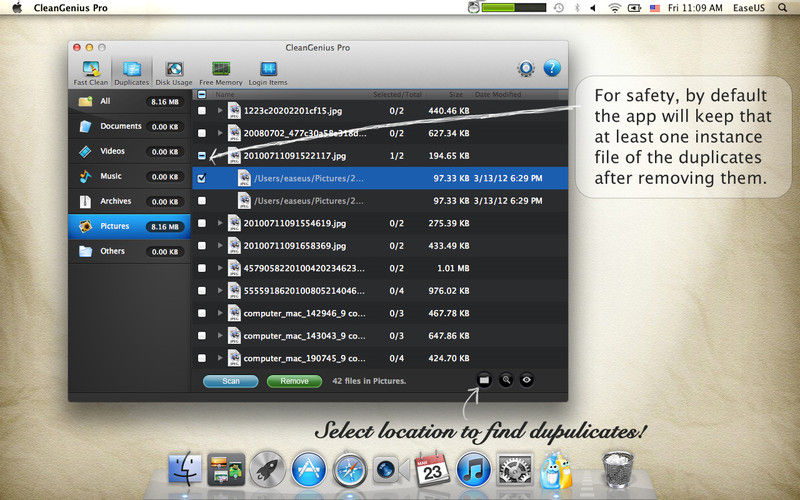Image resolution: width=800 pixels, height=500 pixels.
Task: Check the computer_mac_142946_9 checkbox
Action: coord(202,313)
